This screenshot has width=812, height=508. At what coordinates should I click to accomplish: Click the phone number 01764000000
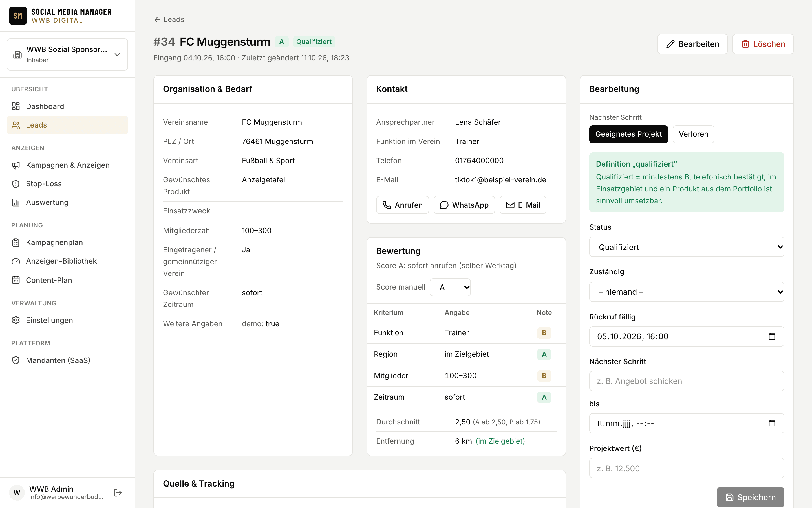pyautogui.click(x=479, y=161)
